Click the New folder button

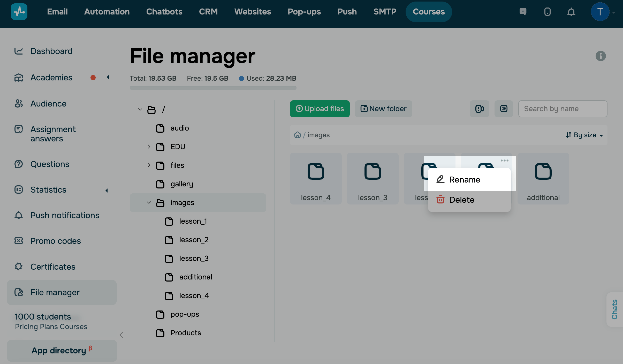(383, 109)
